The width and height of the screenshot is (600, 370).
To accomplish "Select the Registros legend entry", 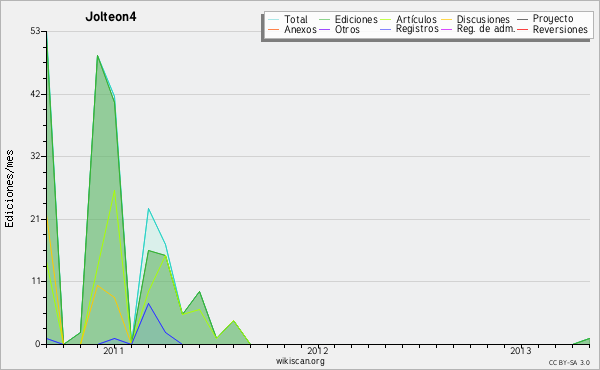I will [x=417, y=29].
